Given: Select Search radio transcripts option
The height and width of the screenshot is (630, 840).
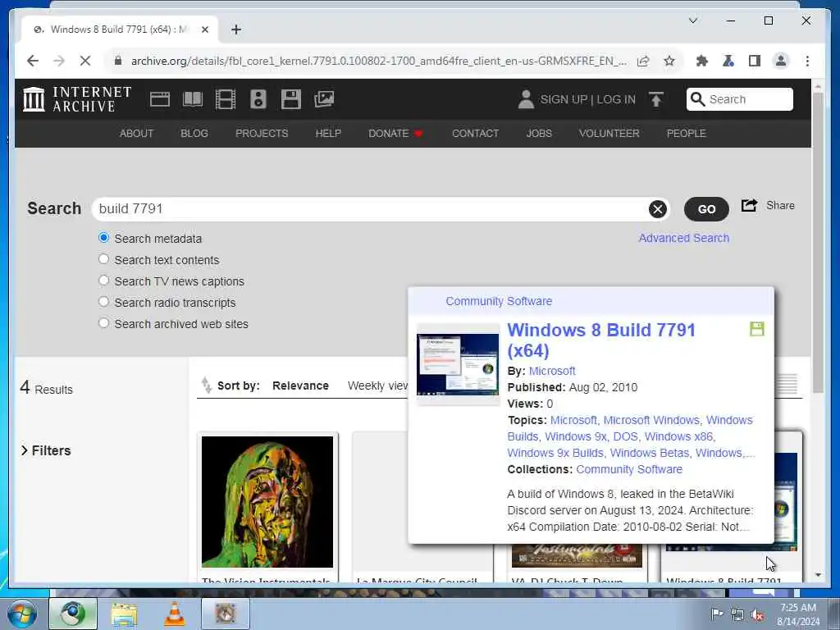Looking at the screenshot, I should pos(104,302).
